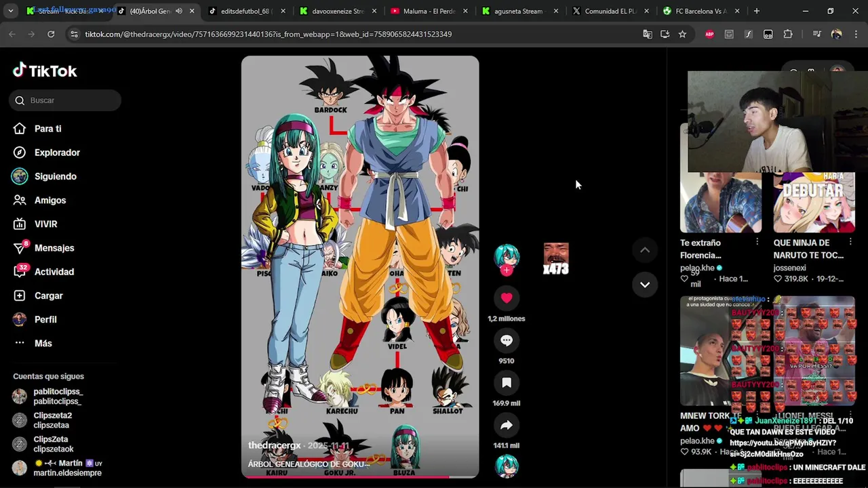Open the Explorador page
This screenshot has height=488, width=868.
click(x=57, y=152)
